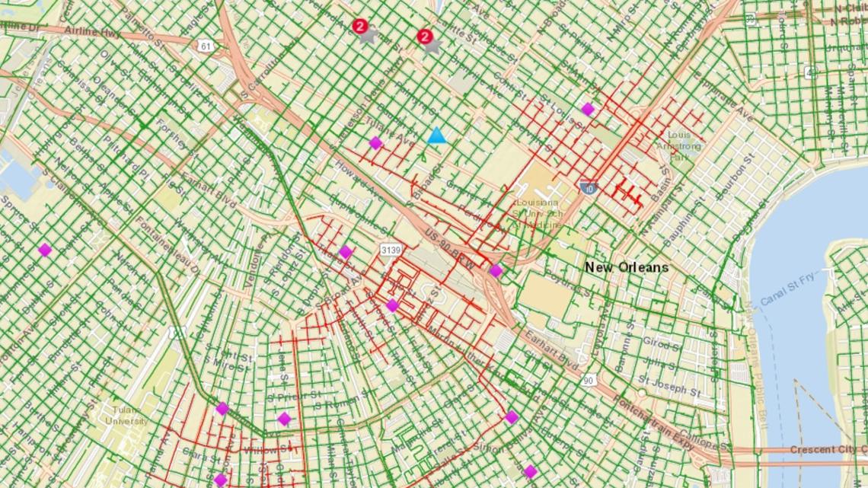Click the Willow St label
This screenshot has height=488, width=868.
(266, 450)
